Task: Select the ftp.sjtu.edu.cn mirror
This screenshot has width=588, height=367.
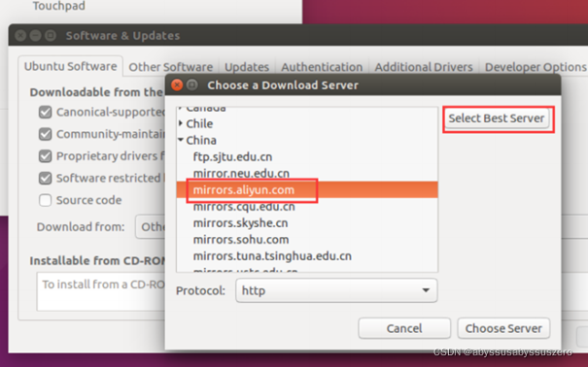Action: (232, 156)
